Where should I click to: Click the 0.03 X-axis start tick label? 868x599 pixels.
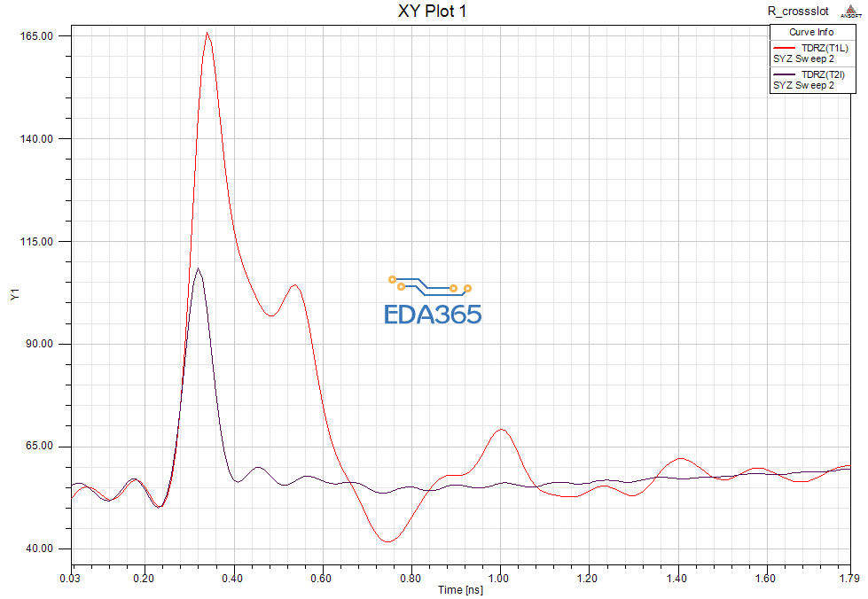point(70,579)
